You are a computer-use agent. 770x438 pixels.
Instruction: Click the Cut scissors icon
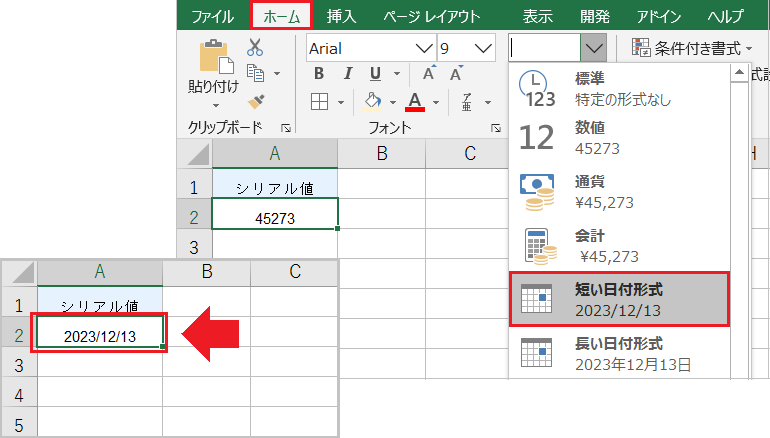point(255,47)
